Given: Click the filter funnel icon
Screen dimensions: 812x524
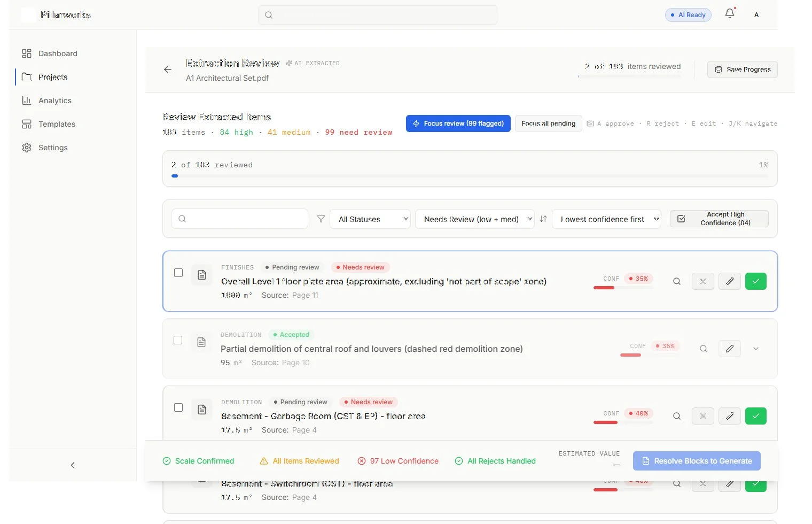Looking at the screenshot, I should tap(321, 219).
